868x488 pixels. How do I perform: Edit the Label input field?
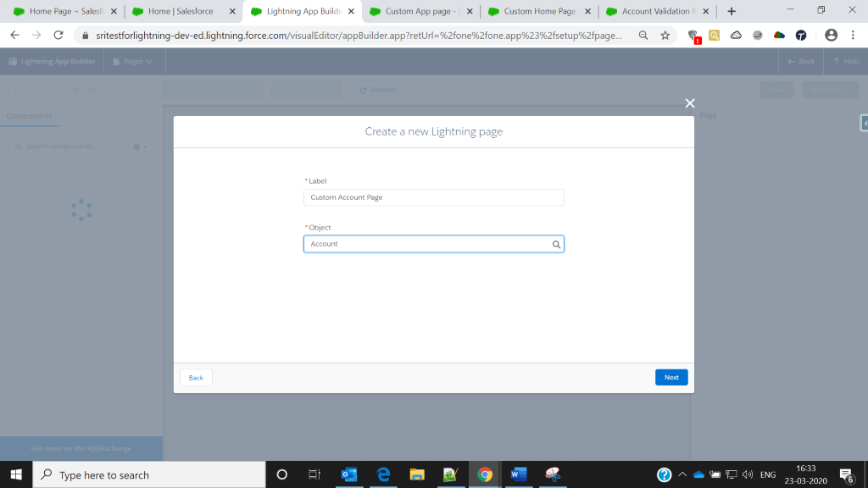pyautogui.click(x=433, y=197)
